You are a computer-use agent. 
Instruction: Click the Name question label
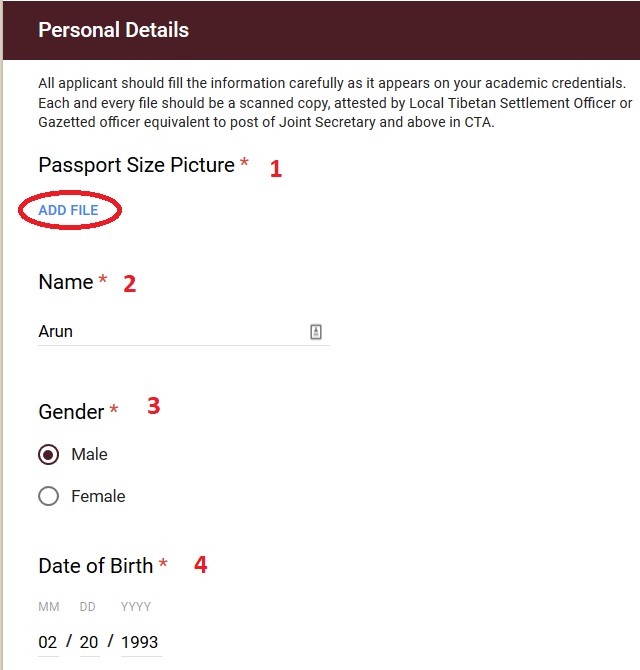[x=66, y=282]
